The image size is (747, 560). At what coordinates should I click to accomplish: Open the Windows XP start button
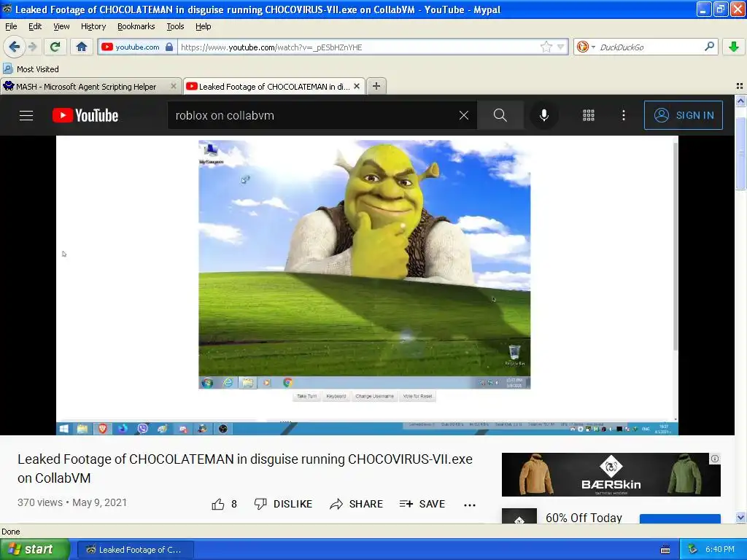tap(34, 550)
